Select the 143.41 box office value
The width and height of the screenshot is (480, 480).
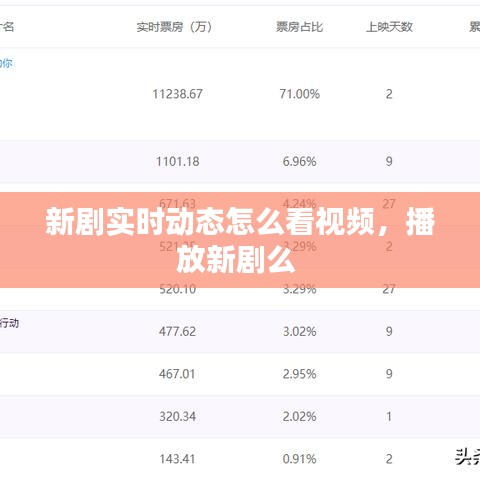click(x=177, y=459)
